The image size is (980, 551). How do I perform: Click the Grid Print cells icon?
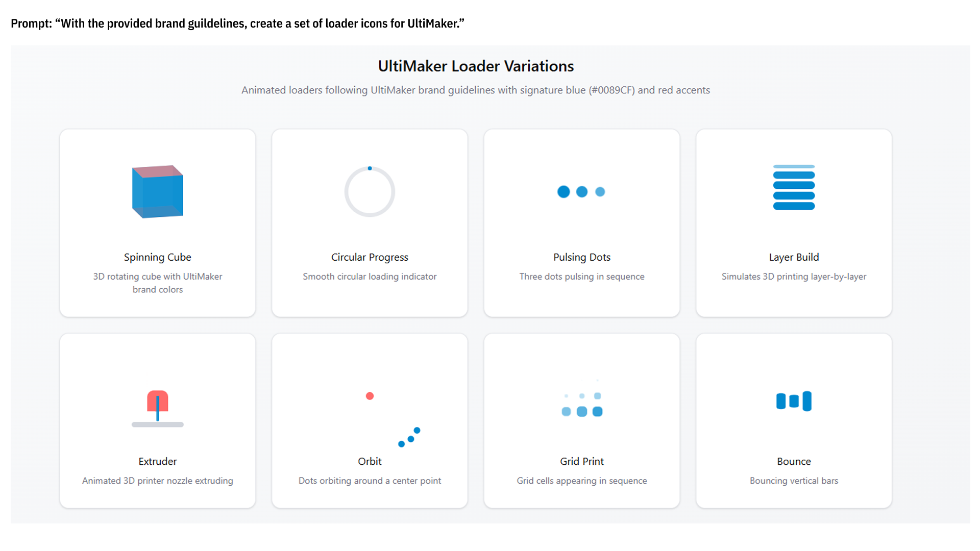point(582,405)
